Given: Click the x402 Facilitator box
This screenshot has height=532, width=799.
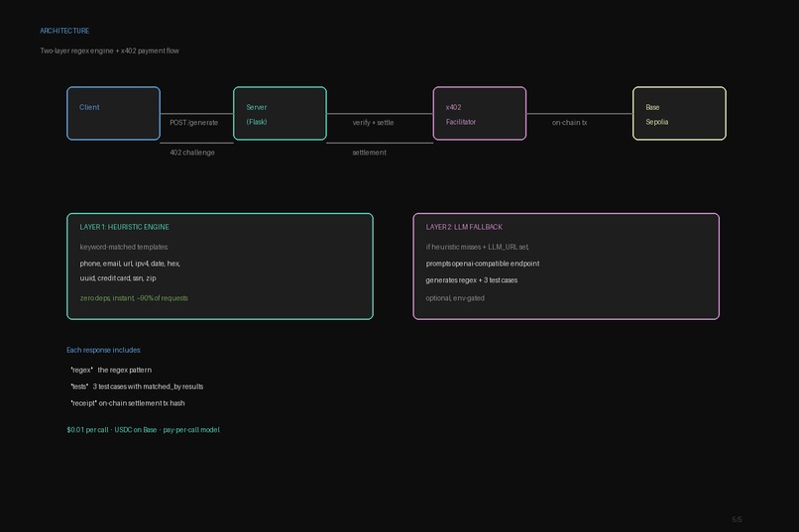Looking at the screenshot, I should [480, 113].
